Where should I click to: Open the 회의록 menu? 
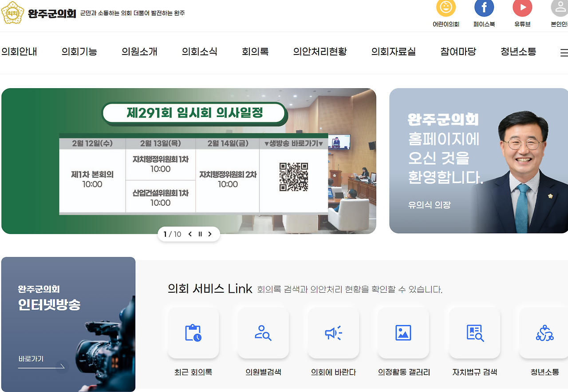coord(255,51)
